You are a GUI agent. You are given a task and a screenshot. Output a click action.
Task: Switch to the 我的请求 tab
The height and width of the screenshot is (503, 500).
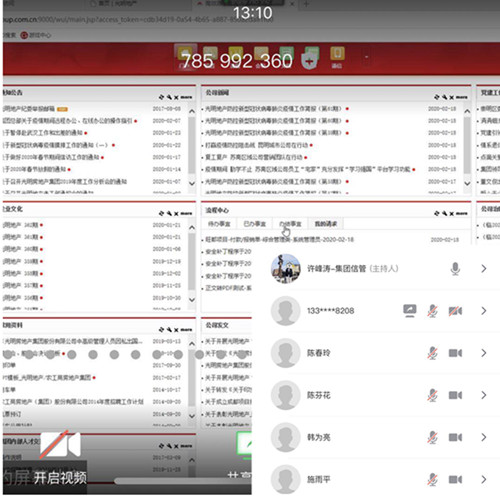click(x=326, y=224)
